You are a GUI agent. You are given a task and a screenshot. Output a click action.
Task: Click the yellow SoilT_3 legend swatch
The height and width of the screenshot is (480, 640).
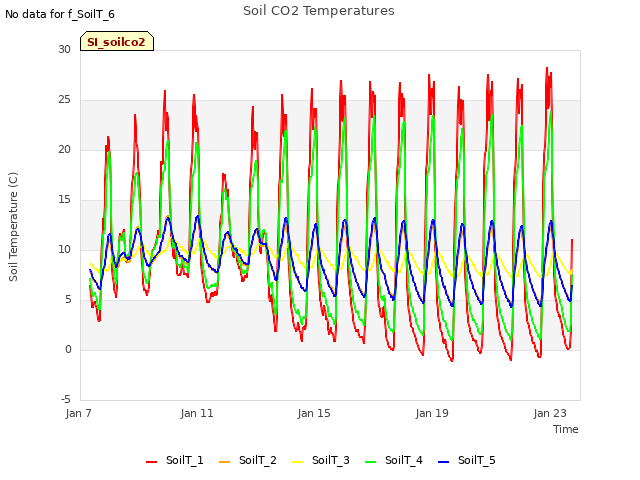coord(298,462)
